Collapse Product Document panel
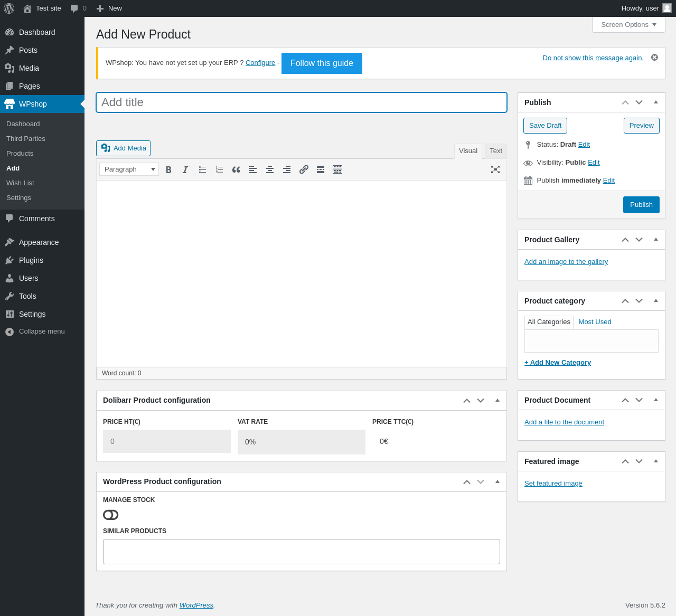The height and width of the screenshot is (616, 676). pos(656,400)
